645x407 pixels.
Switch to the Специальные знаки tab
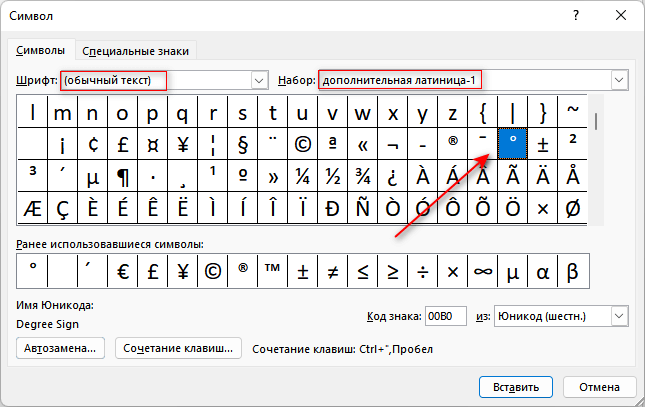coord(136,50)
